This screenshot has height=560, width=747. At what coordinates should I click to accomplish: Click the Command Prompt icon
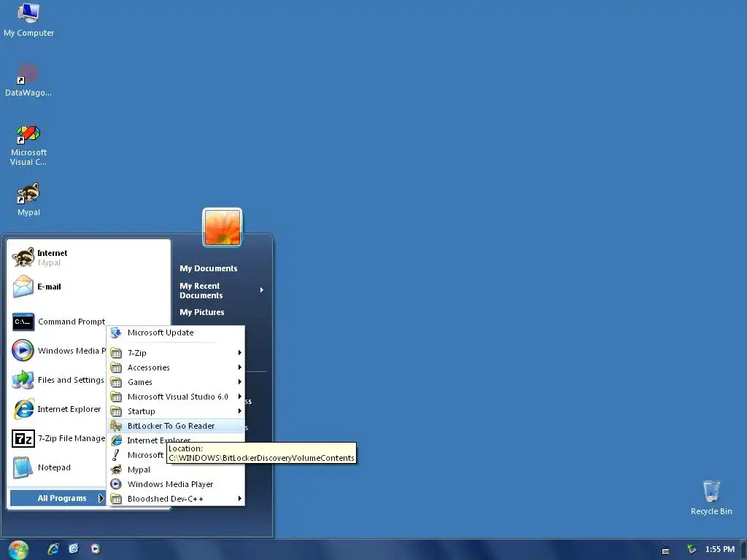coord(23,322)
